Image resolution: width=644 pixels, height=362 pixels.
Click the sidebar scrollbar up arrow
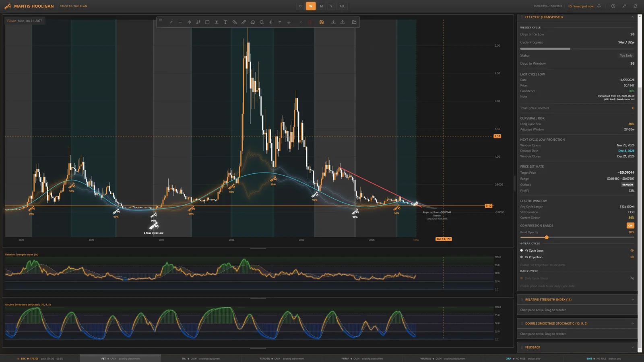[640, 16]
